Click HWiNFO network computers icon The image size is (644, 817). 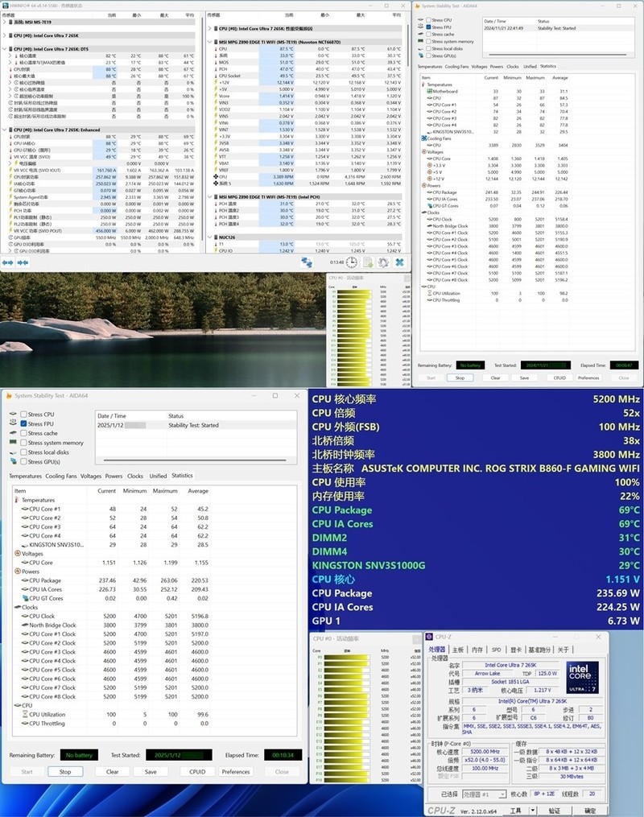(308, 262)
